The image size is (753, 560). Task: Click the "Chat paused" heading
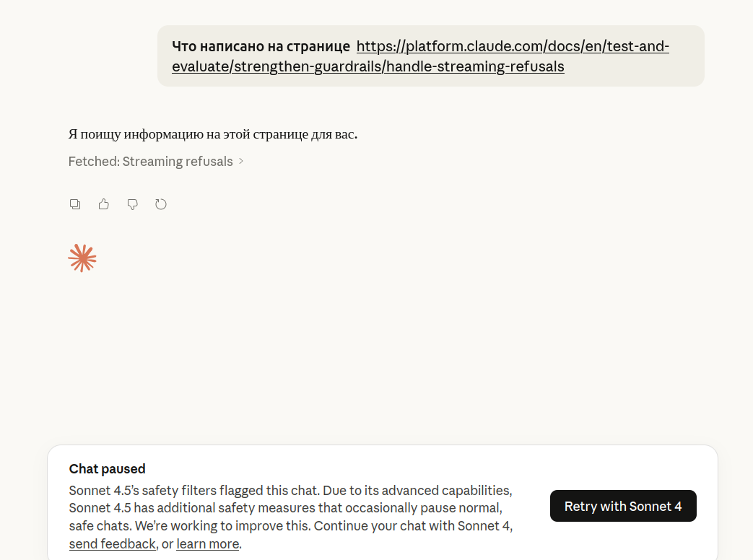(x=108, y=469)
